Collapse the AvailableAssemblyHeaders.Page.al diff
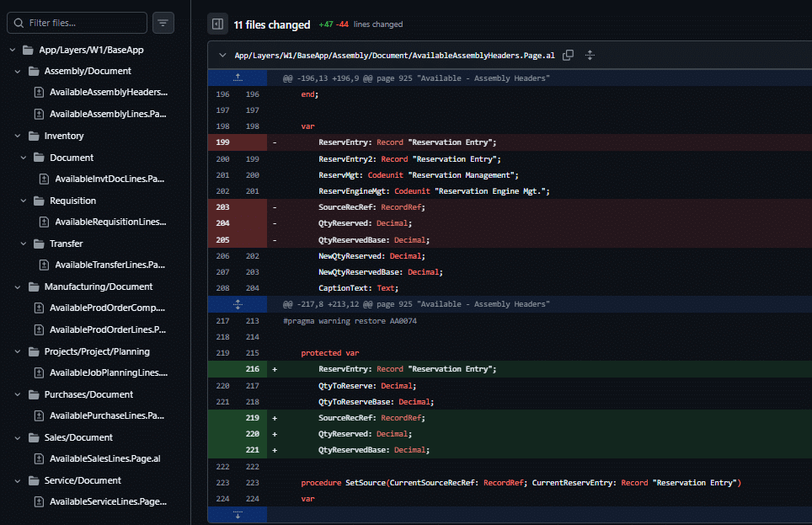 (x=222, y=55)
